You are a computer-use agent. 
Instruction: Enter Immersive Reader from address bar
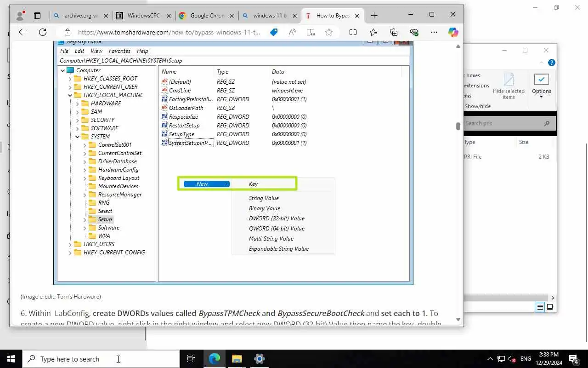pyautogui.click(x=311, y=32)
